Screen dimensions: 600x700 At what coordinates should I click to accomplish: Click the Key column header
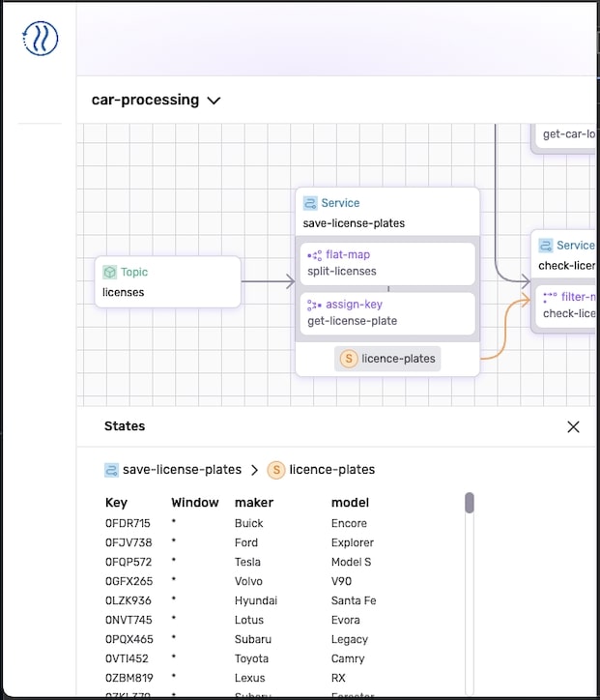tap(116, 503)
